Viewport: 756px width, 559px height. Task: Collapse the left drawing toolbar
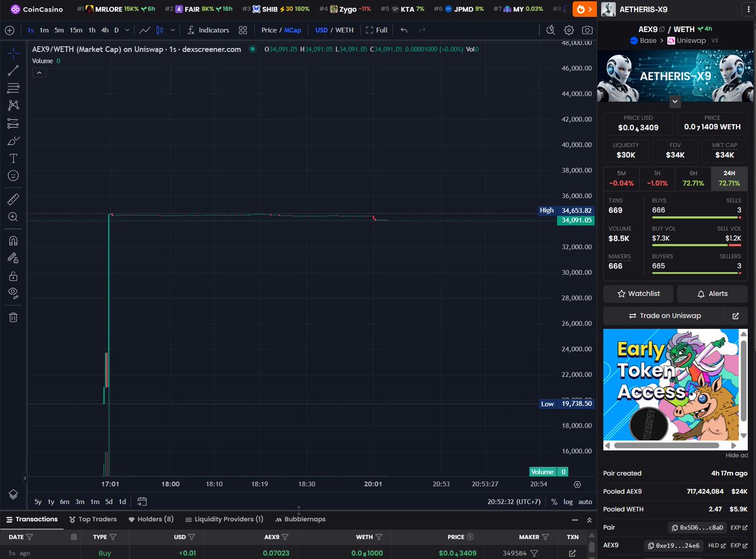(25, 478)
